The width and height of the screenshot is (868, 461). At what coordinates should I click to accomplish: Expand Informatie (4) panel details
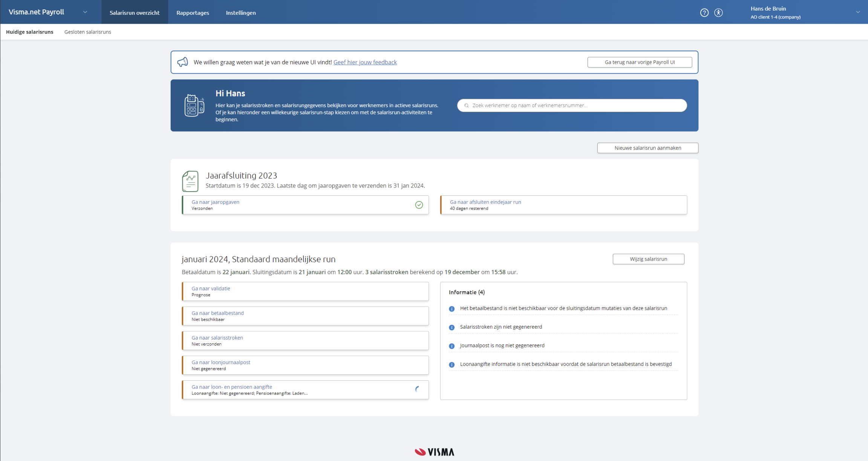click(467, 292)
